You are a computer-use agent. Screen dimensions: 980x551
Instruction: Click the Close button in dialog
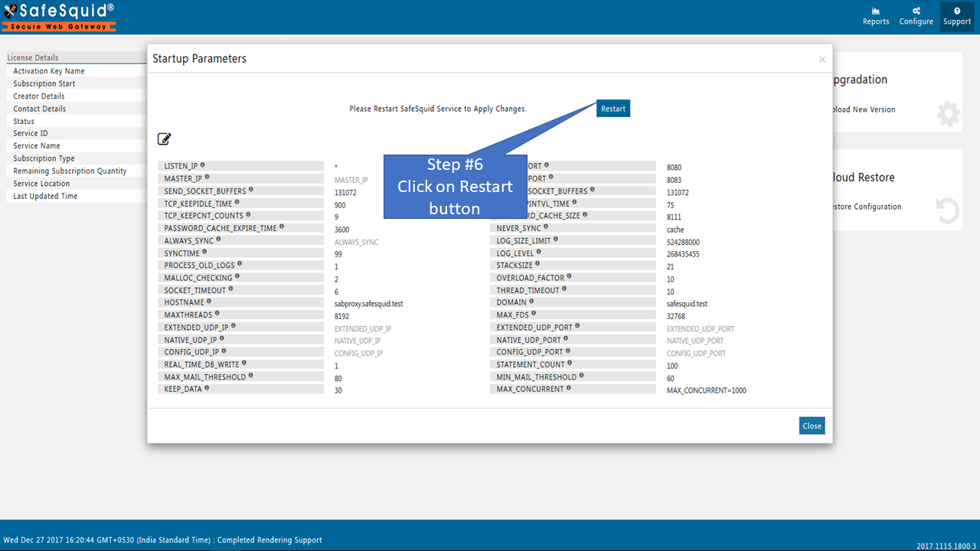pyautogui.click(x=812, y=425)
